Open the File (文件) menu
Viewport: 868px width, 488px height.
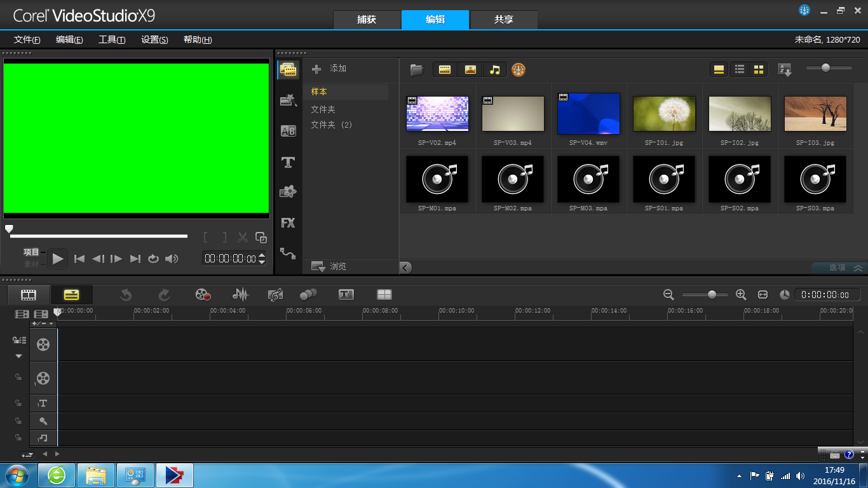click(x=27, y=39)
